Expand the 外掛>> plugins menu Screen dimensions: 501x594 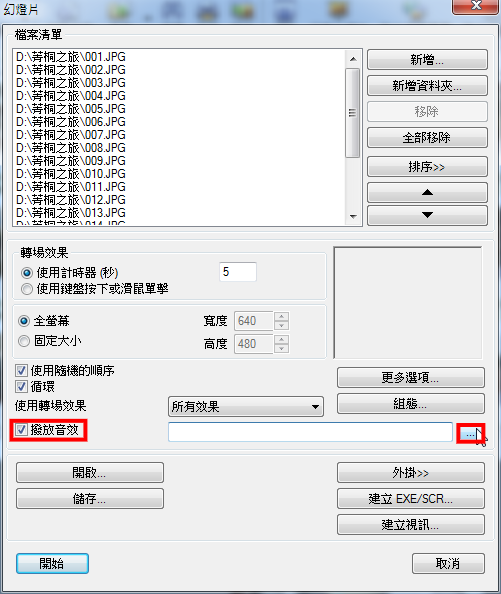[410, 473]
